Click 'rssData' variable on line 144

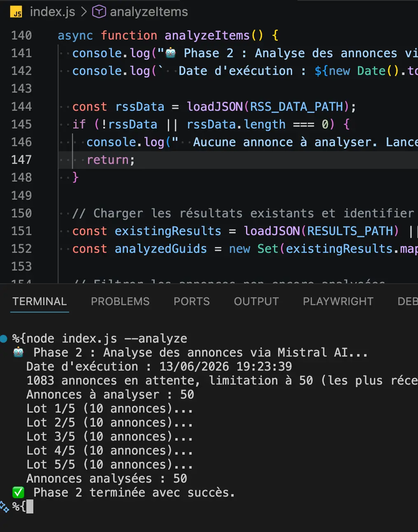pyautogui.click(x=140, y=107)
